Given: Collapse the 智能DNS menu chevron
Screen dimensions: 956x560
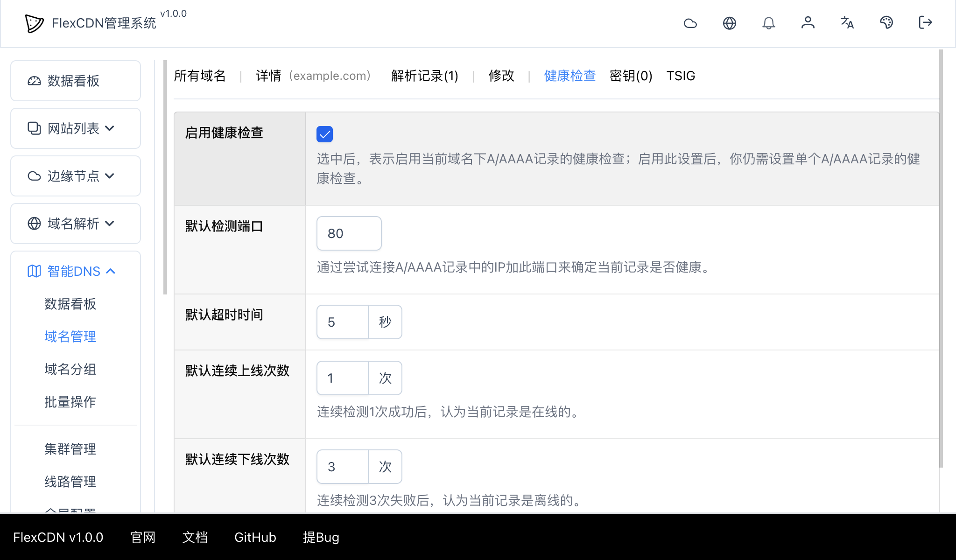Looking at the screenshot, I should (111, 271).
